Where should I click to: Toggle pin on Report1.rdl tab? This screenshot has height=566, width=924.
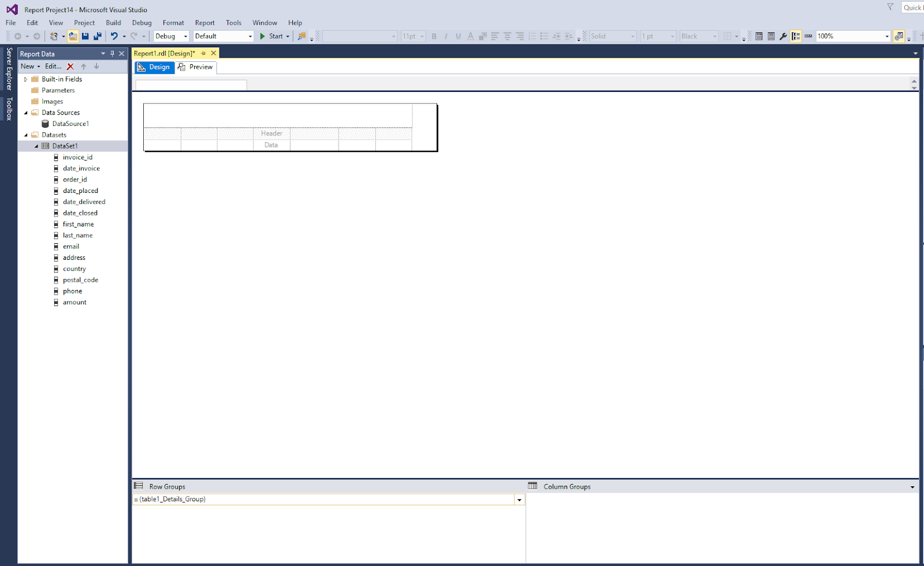pos(203,53)
